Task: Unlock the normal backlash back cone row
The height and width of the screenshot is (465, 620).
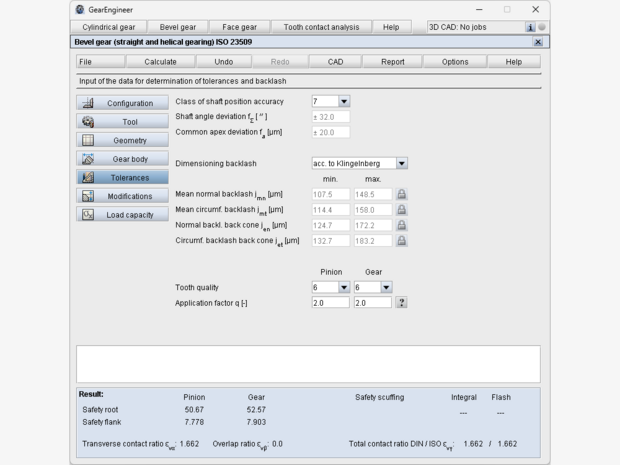Action: (x=402, y=226)
